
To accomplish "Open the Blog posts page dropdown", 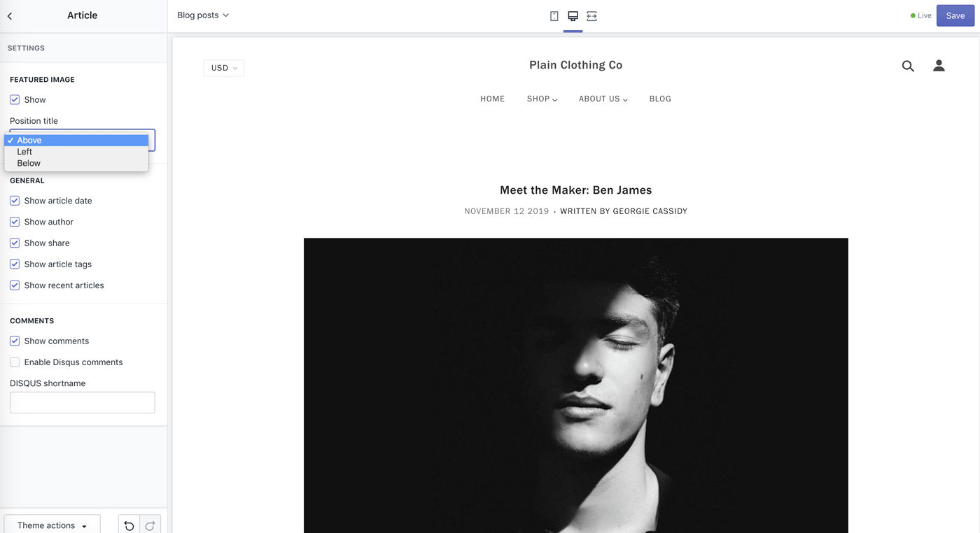I will pyautogui.click(x=203, y=15).
